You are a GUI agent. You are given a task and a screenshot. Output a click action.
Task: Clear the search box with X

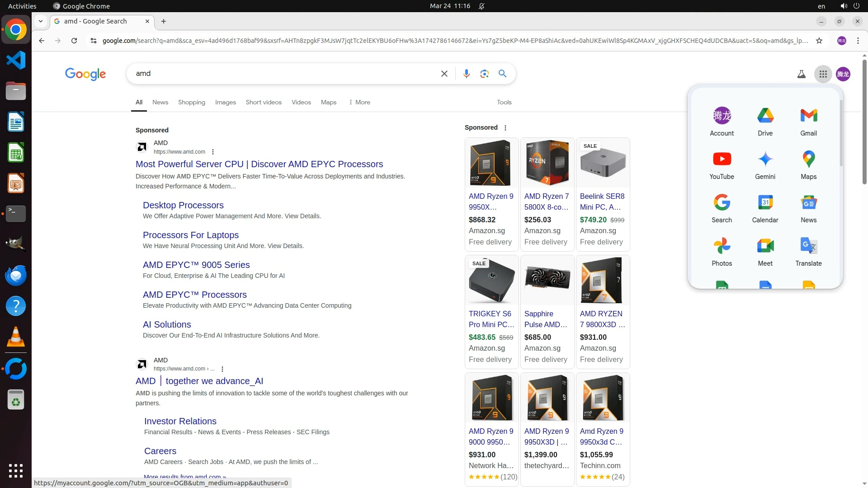coord(444,74)
